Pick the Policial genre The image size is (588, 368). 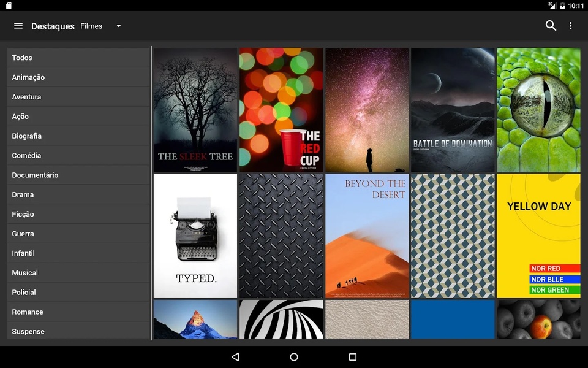tap(78, 292)
